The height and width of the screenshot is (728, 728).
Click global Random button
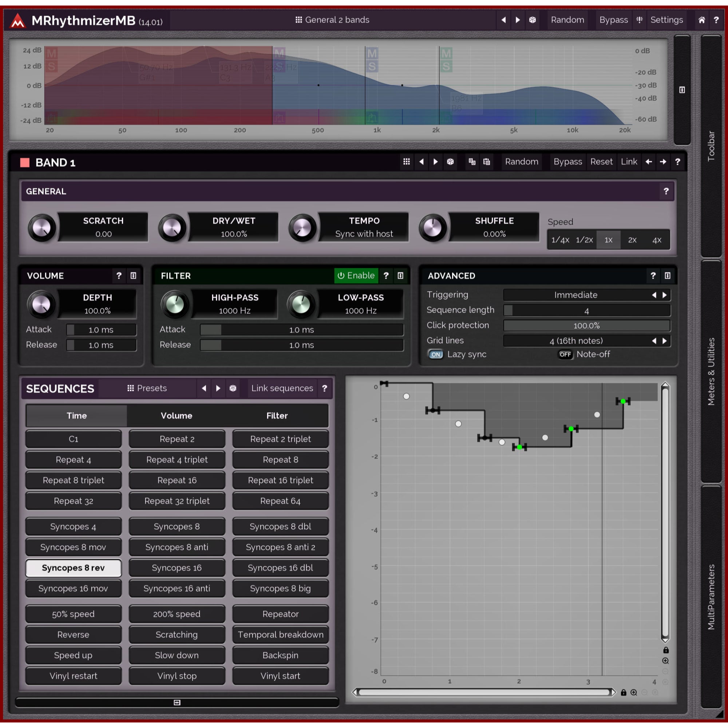[567, 20]
